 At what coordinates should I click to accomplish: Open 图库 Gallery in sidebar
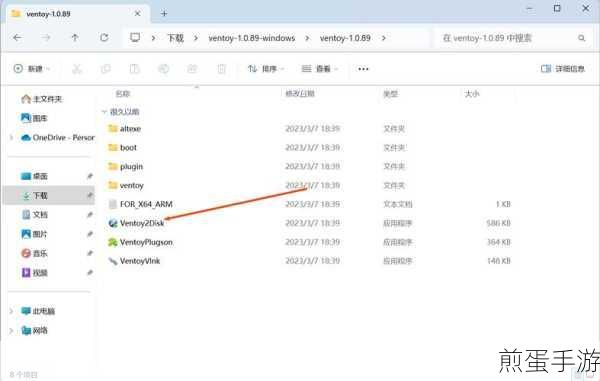34,118
